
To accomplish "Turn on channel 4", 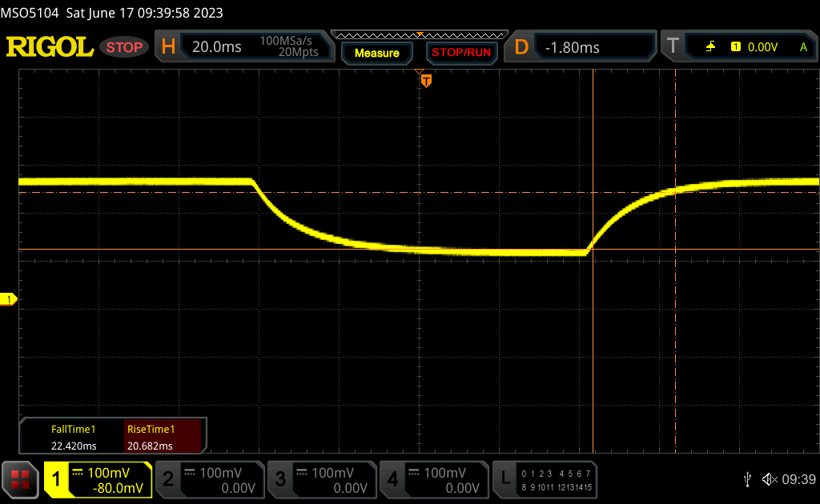I will 432,479.
